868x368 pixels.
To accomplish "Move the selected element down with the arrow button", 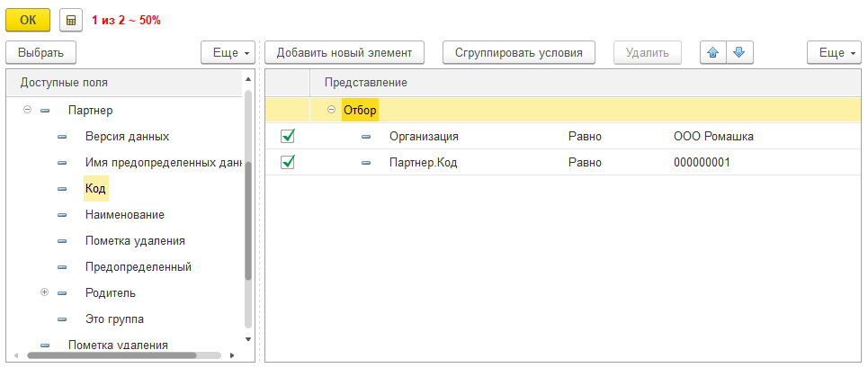I will (x=738, y=52).
